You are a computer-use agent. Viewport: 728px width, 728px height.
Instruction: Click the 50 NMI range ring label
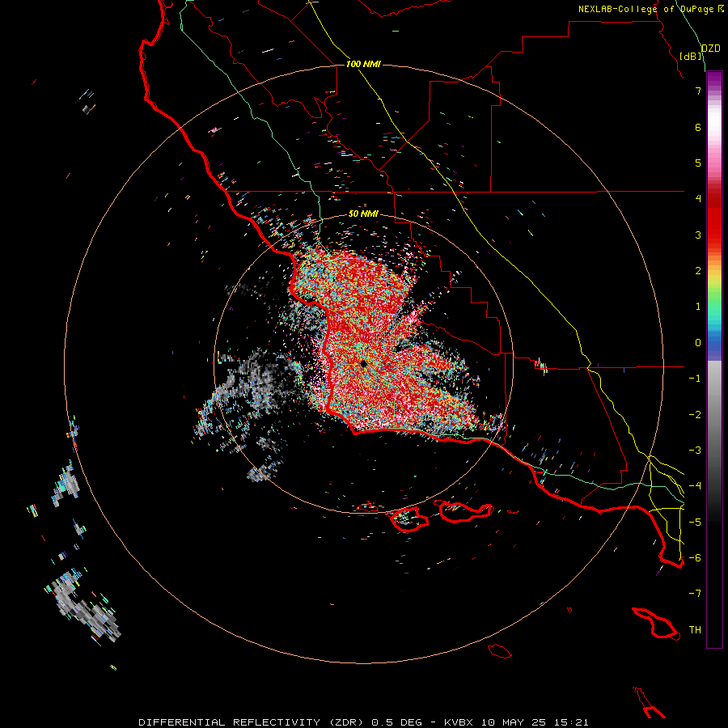363,214
